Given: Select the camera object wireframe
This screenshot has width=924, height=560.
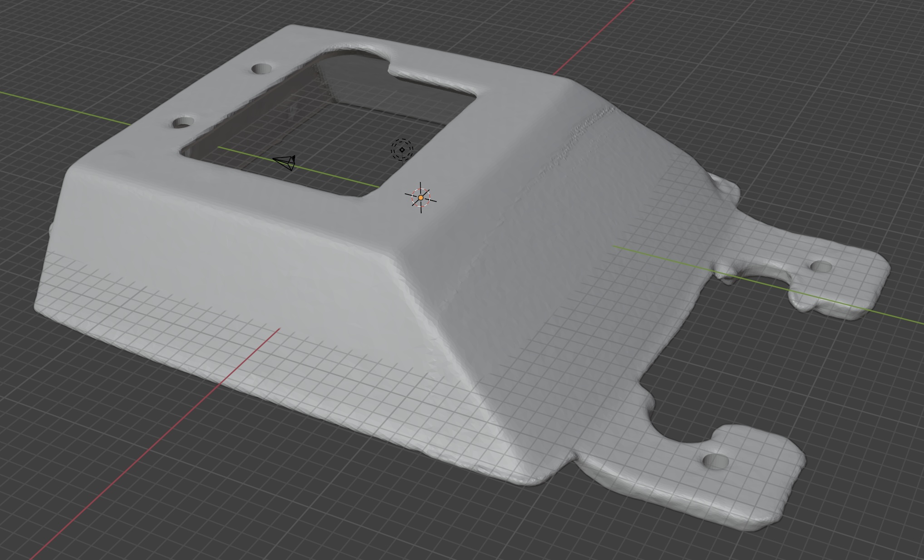Looking at the screenshot, I should pos(285,162).
